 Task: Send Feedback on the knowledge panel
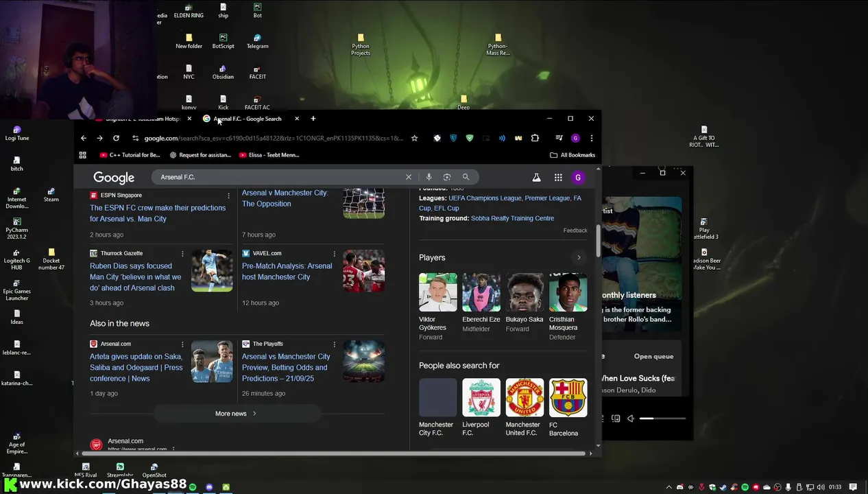pyautogui.click(x=575, y=231)
